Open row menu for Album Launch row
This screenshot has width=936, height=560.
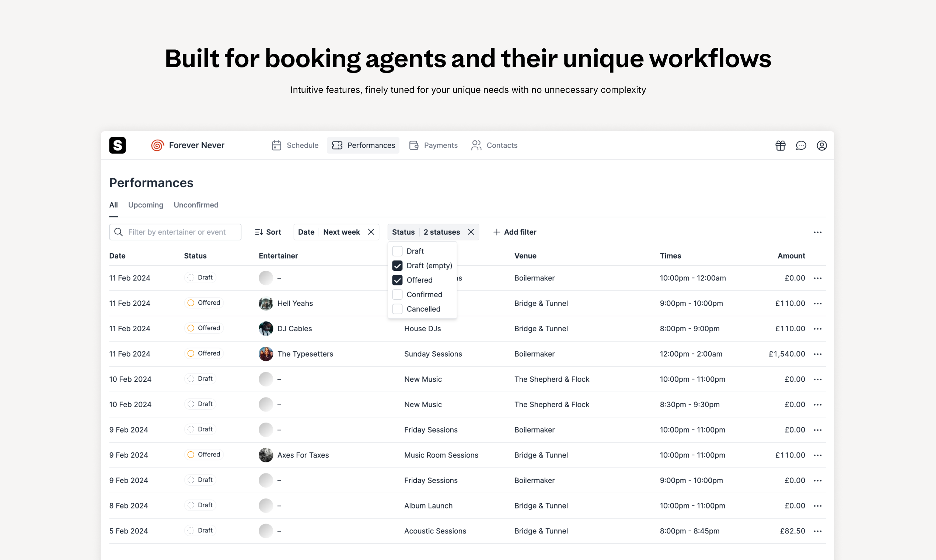coord(817,506)
